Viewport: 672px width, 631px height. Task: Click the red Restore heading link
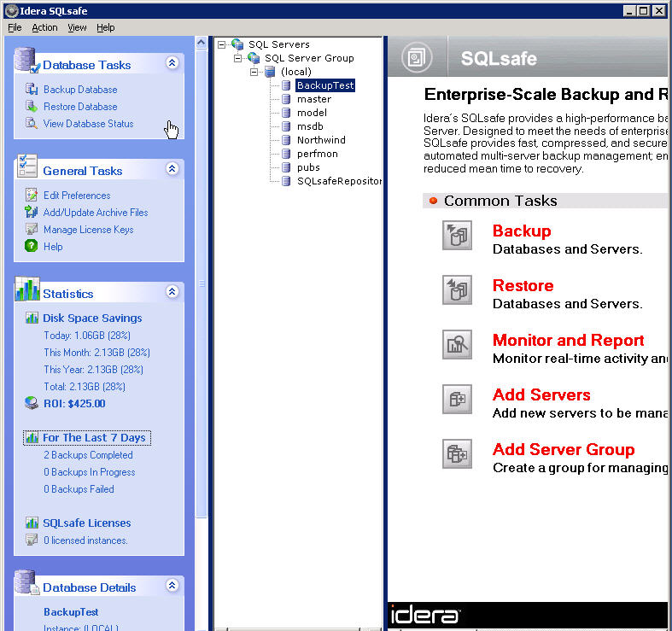click(523, 285)
